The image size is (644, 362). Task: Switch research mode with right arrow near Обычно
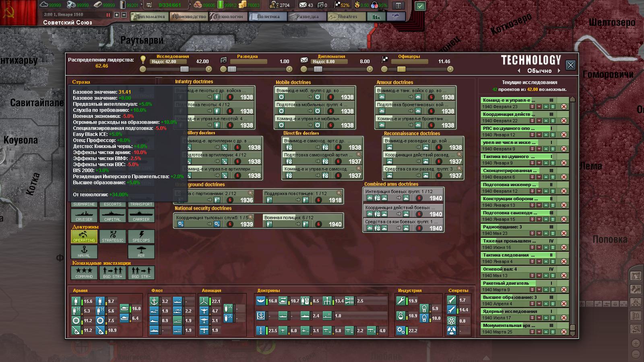(x=559, y=71)
